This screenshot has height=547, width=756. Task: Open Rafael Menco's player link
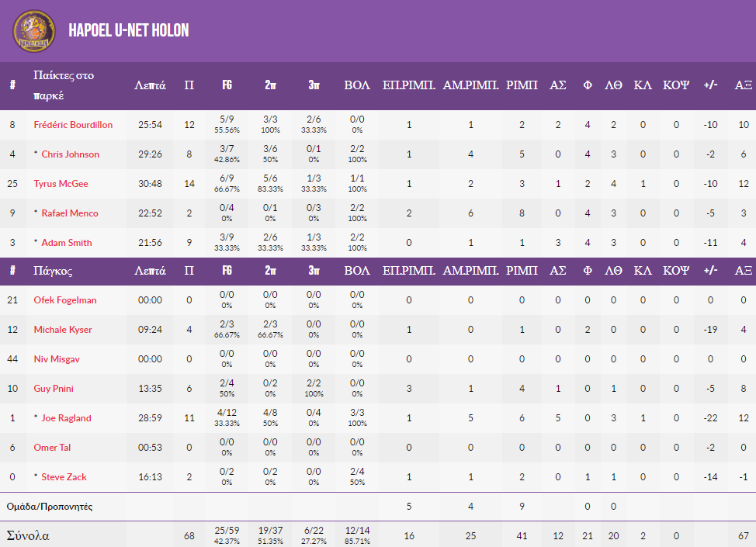[70, 213]
